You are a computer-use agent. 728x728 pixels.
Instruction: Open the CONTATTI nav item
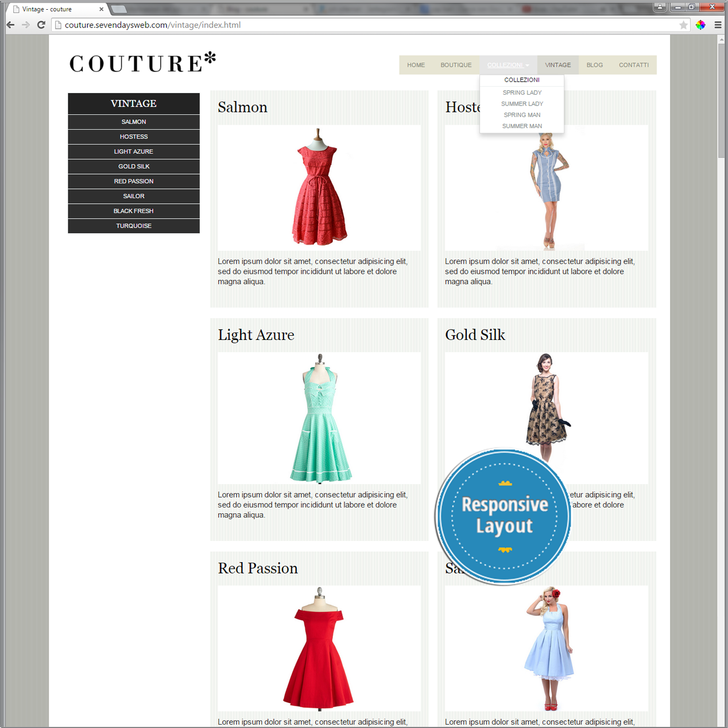pos(633,65)
